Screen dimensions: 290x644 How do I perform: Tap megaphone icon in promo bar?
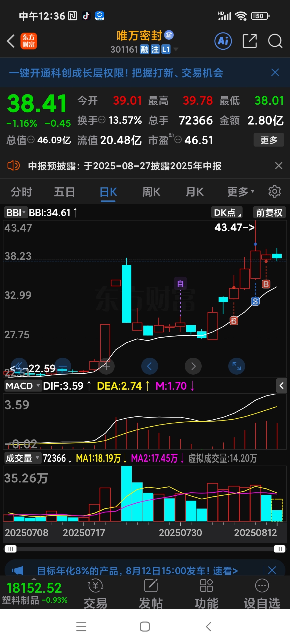pos(18,570)
